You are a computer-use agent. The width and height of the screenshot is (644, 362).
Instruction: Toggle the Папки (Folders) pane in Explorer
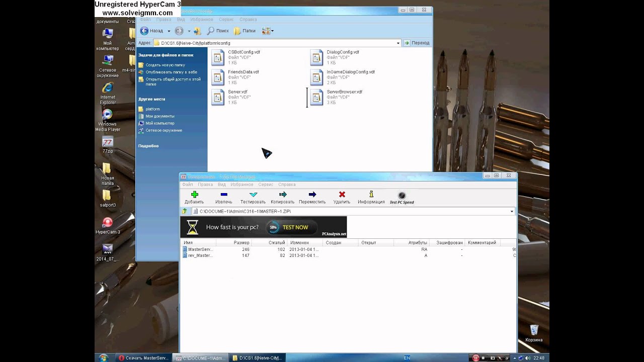click(245, 31)
